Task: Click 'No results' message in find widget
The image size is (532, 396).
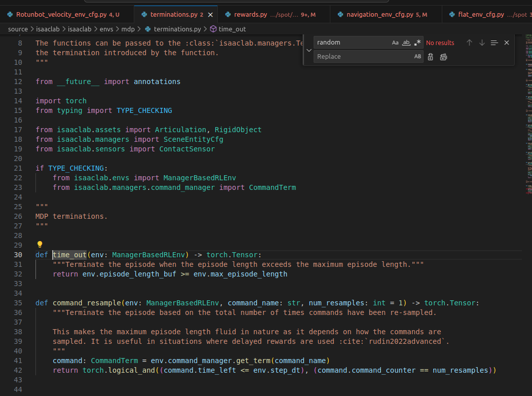Action: click(x=440, y=43)
